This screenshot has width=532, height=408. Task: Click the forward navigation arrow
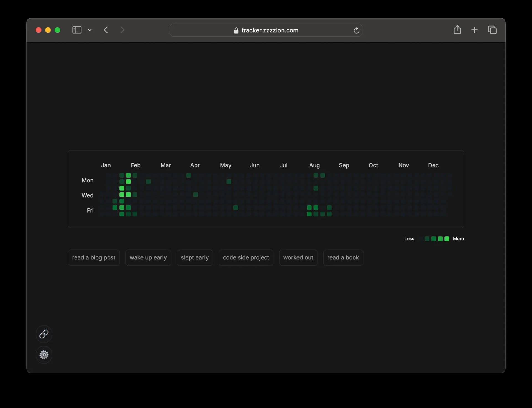[x=122, y=30]
